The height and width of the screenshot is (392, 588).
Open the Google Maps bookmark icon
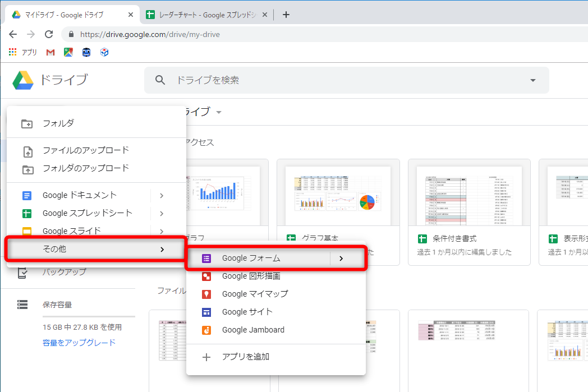coord(68,52)
